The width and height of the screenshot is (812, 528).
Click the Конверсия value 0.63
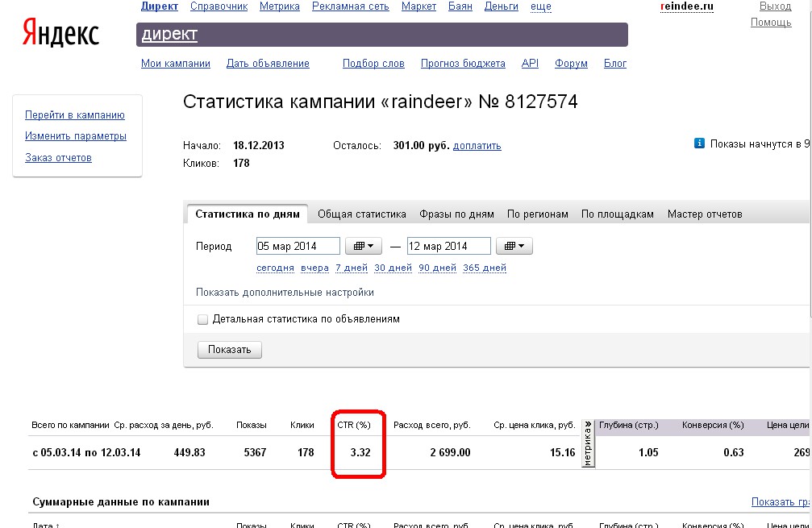point(733,452)
